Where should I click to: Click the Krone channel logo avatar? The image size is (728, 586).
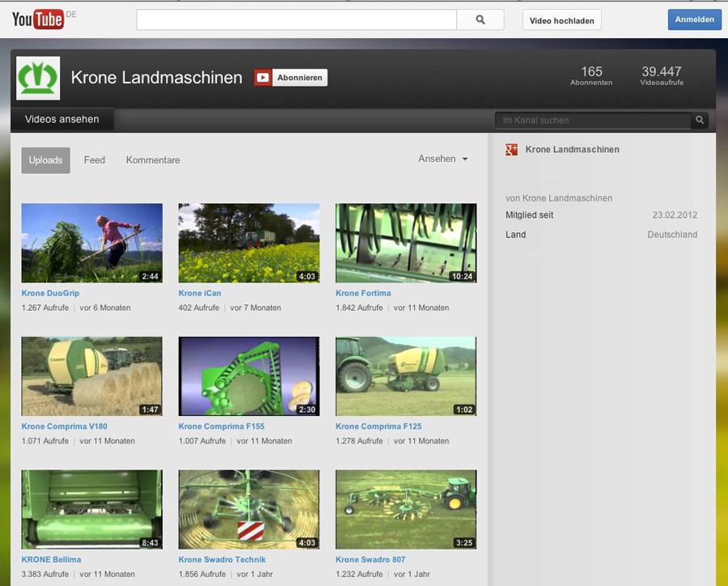pyautogui.click(x=38, y=79)
